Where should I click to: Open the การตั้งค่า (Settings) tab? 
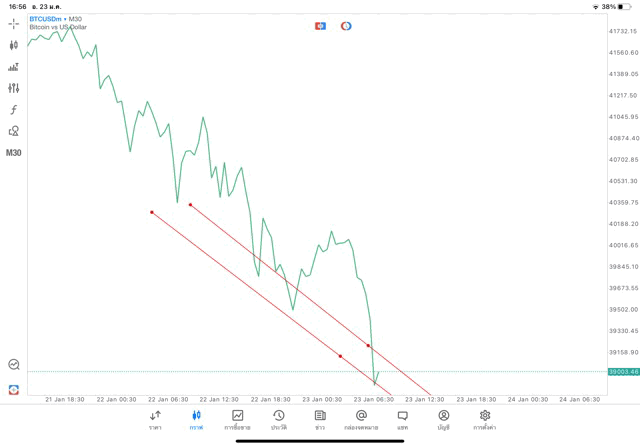(485, 420)
